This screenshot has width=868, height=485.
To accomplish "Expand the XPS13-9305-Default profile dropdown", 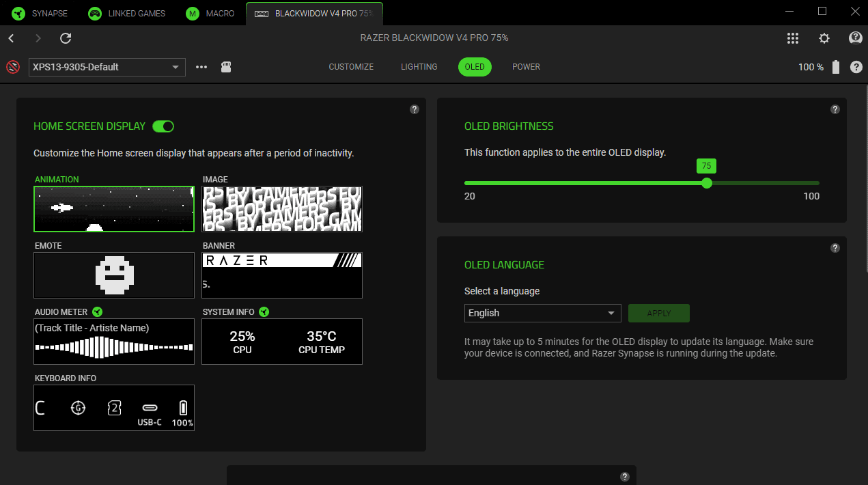I will (x=107, y=67).
